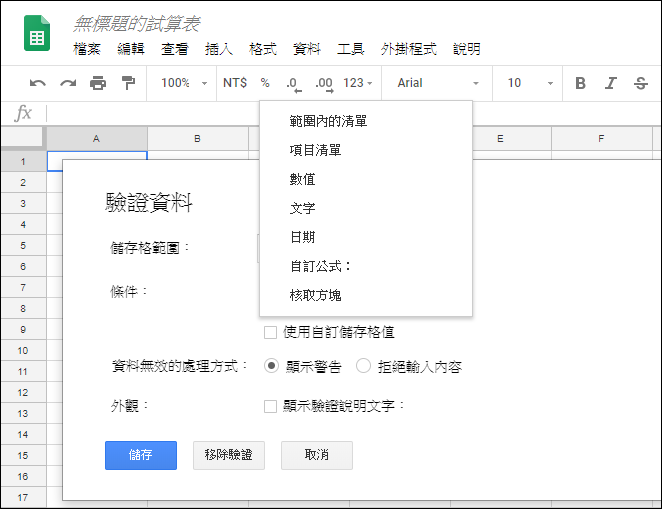662x509 pixels.
Task: Open the 123 number format dropdown
Action: click(x=358, y=83)
